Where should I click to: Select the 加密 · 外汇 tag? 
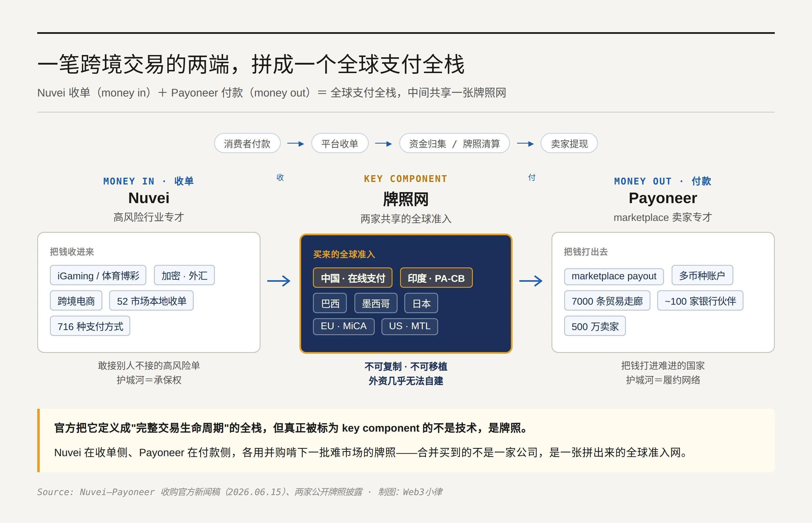tap(184, 275)
